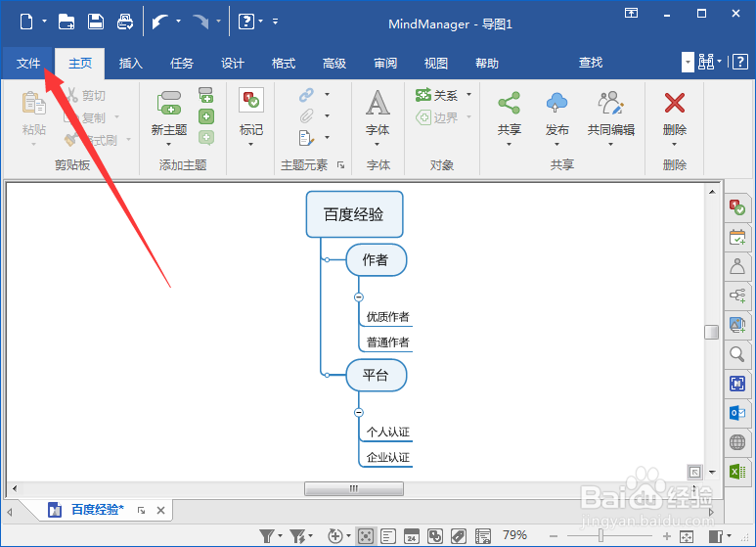Click the zoom in plus button

pos(667,536)
